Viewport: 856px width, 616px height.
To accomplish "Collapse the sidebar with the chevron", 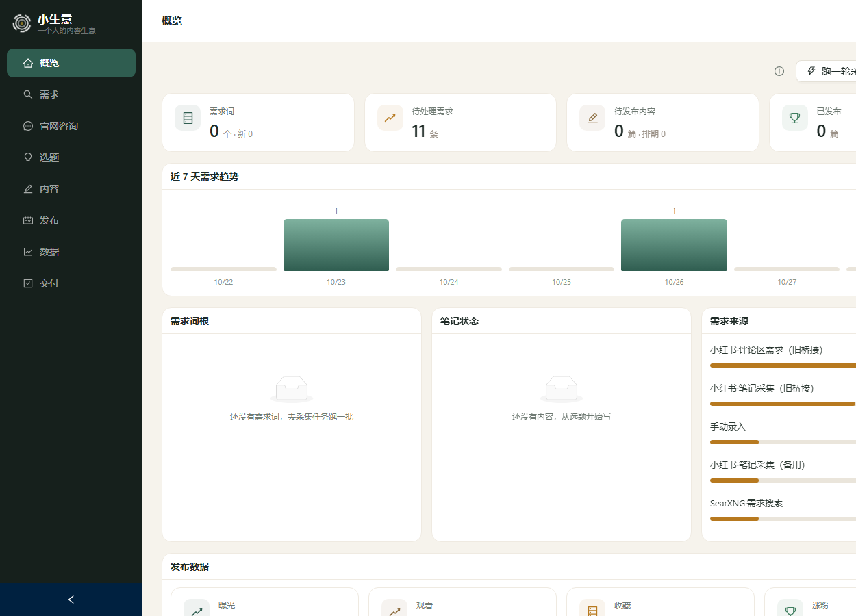I will 71,600.
